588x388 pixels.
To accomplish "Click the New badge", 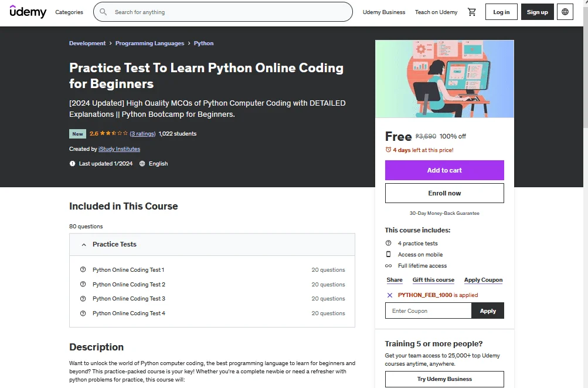I will (77, 134).
